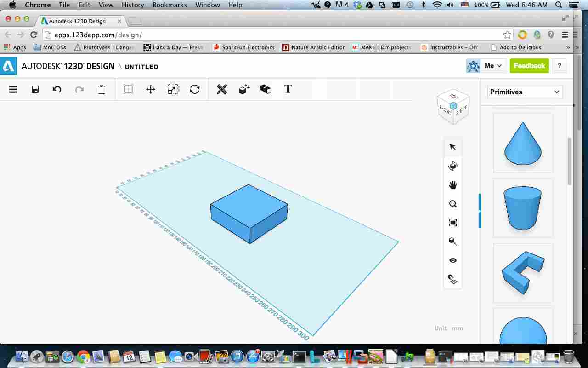588x368 pixels.
Task: Select the Rotate tool icon
Action: [195, 89]
